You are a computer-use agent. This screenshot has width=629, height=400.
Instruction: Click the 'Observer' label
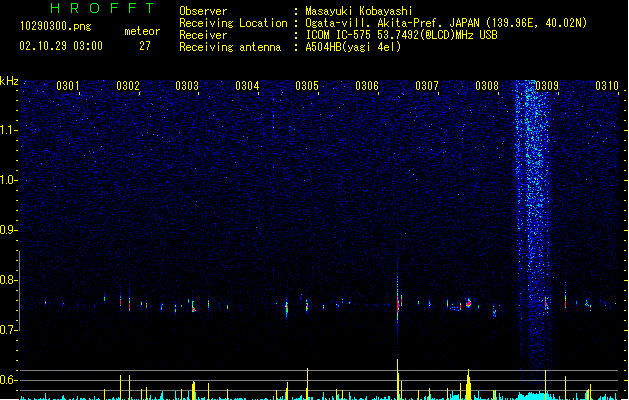point(203,11)
